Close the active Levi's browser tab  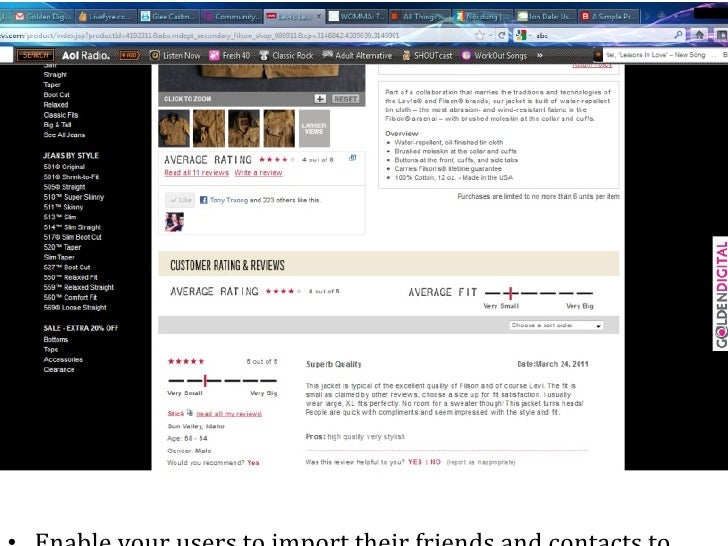click(x=318, y=16)
